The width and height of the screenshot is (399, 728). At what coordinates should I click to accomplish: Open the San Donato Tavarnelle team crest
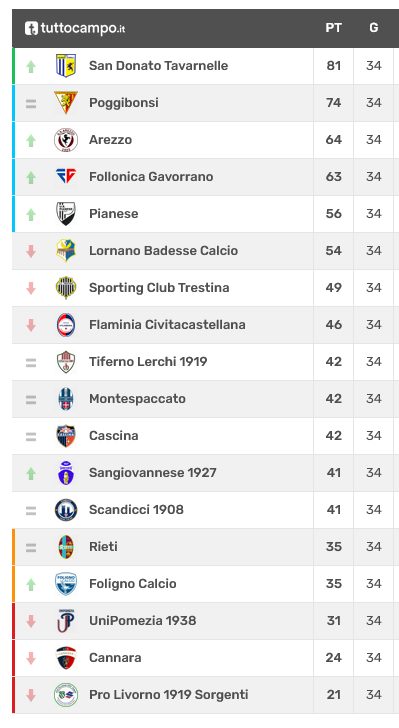66,65
